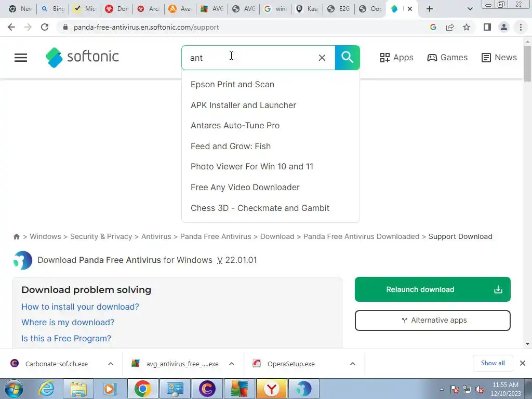
Task: Launch Internet Explorer from taskbar
Action: [46, 389]
